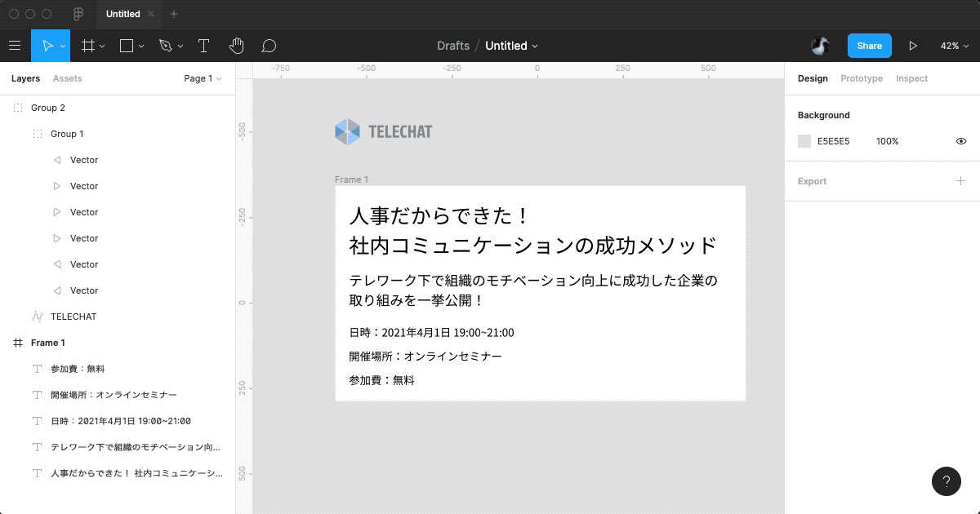Click canvas text 開催場所：オンラインセミナー

point(425,357)
